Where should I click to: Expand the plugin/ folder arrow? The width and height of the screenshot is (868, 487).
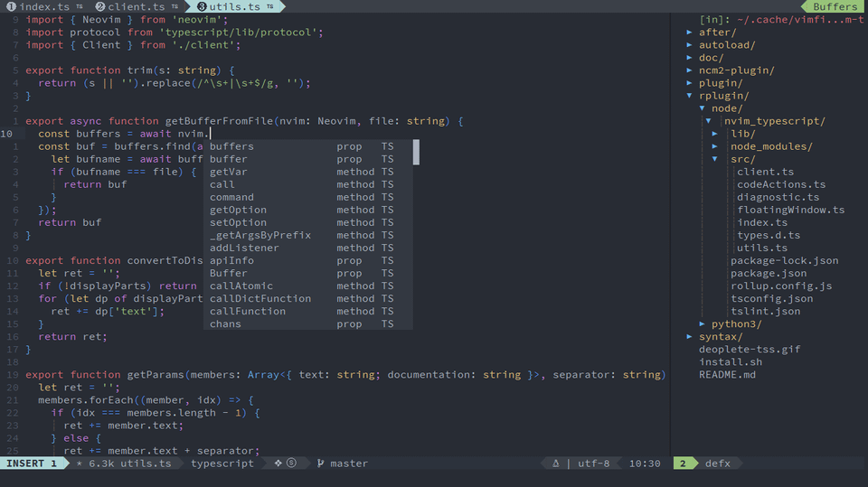689,83
